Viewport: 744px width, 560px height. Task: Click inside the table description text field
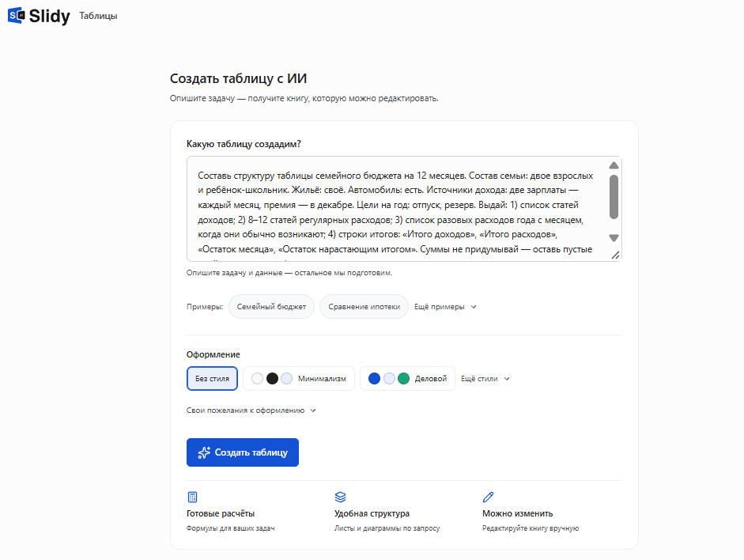click(x=397, y=209)
